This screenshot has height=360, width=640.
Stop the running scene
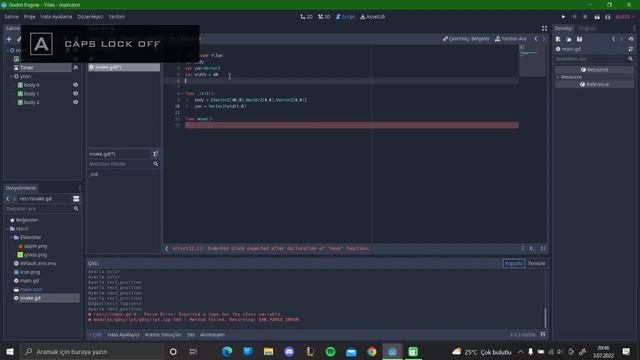coord(585,17)
